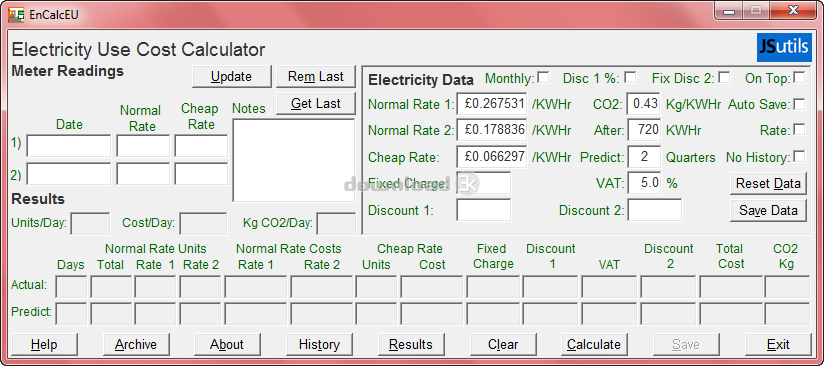Image resolution: width=824 pixels, height=366 pixels.
Task: Open the Archive dialog
Action: tap(136, 345)
